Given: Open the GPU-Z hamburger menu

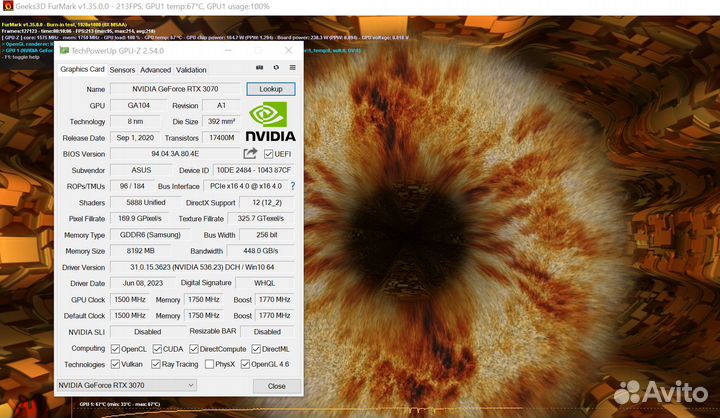Looking at the screenshot, I should (x=292, y=68).
